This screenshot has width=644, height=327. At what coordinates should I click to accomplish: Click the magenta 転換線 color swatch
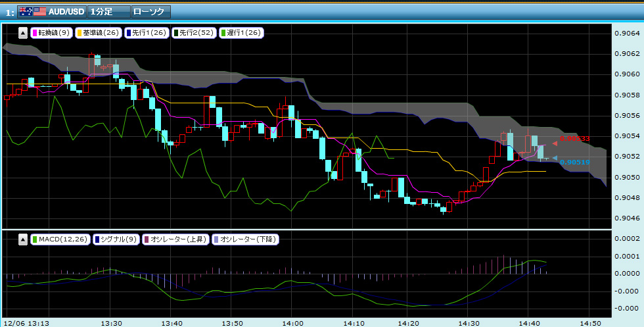[x=34, y=33]
